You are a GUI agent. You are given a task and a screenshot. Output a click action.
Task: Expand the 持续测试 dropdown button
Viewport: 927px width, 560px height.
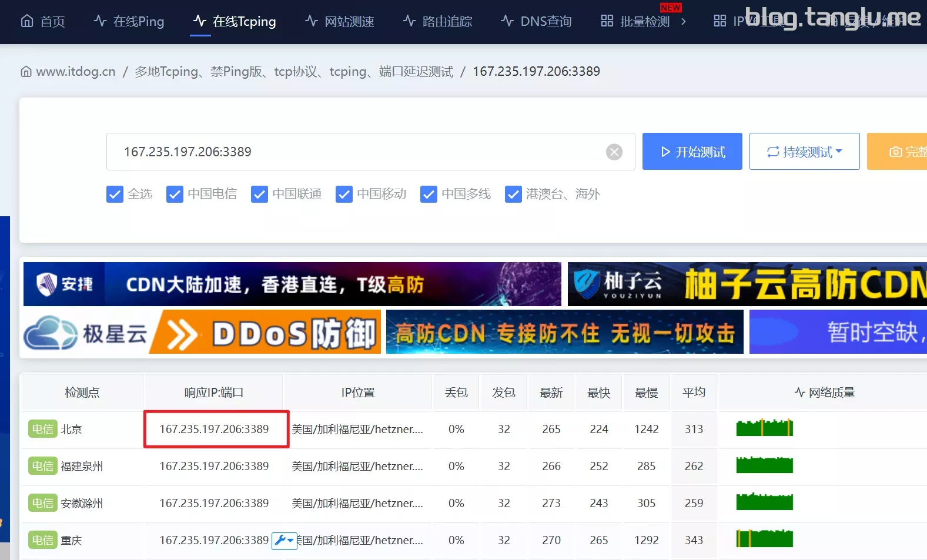coord(805,152)
